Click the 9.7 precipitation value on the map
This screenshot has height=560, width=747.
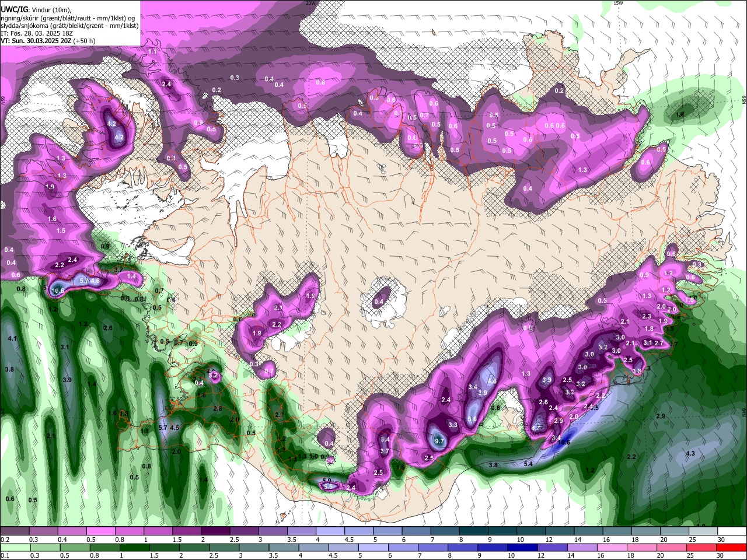click(440, 442)
